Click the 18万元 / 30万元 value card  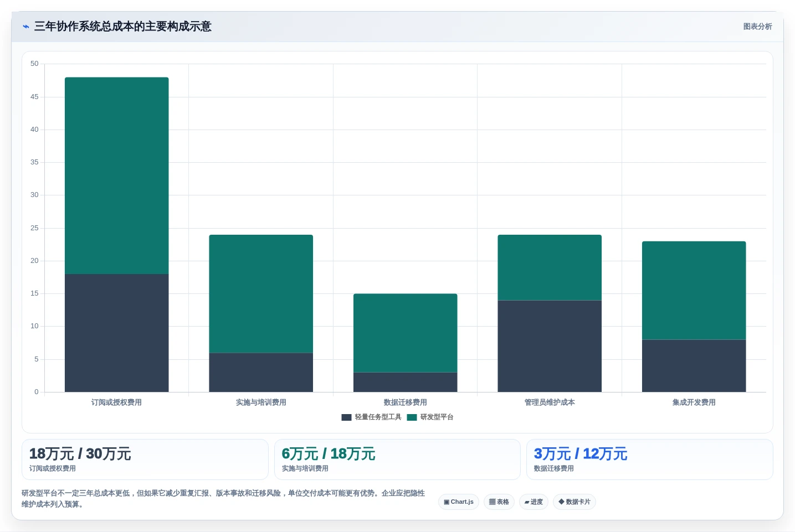(145, 459)
